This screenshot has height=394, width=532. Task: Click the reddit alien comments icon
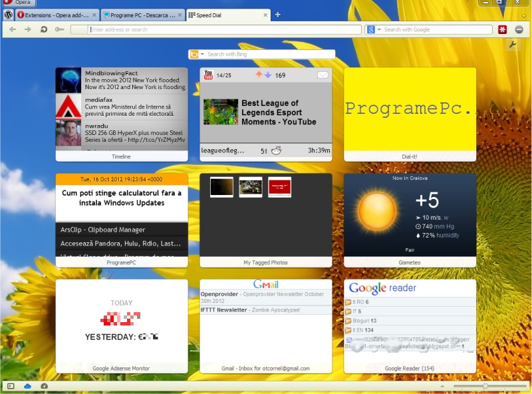276,150
